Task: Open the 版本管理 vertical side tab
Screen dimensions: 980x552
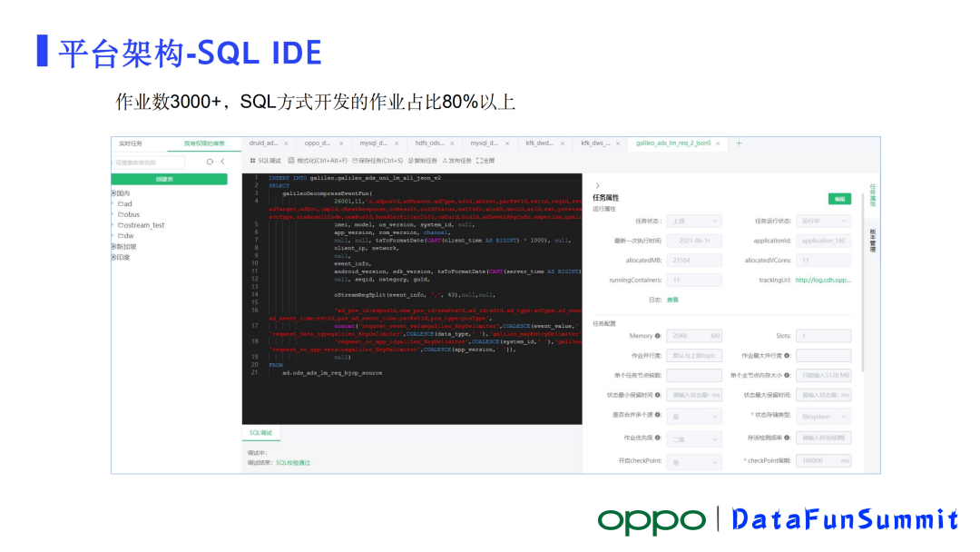Action: pos(873,241)
